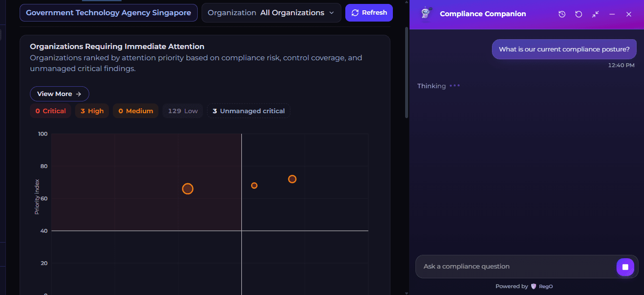The image size is (644, 295).
Task: Click the Organizations Requiring Immediate Attention heading
Action: point(117,47)
